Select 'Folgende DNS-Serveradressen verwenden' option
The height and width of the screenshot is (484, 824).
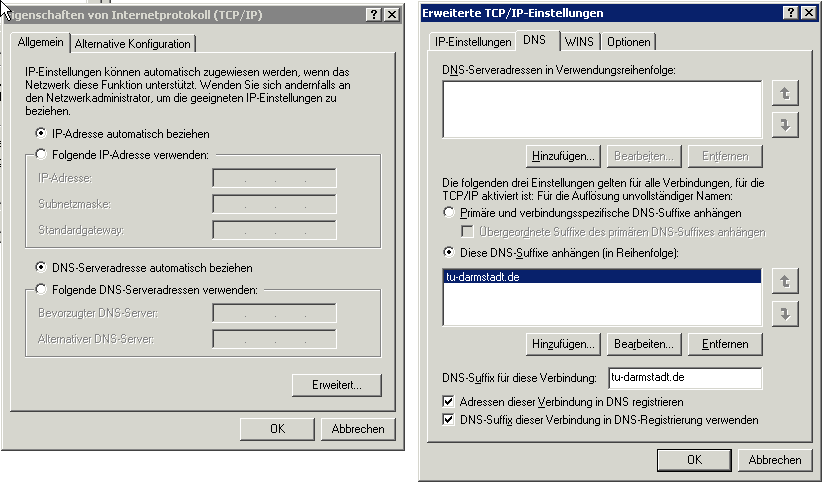41,290
